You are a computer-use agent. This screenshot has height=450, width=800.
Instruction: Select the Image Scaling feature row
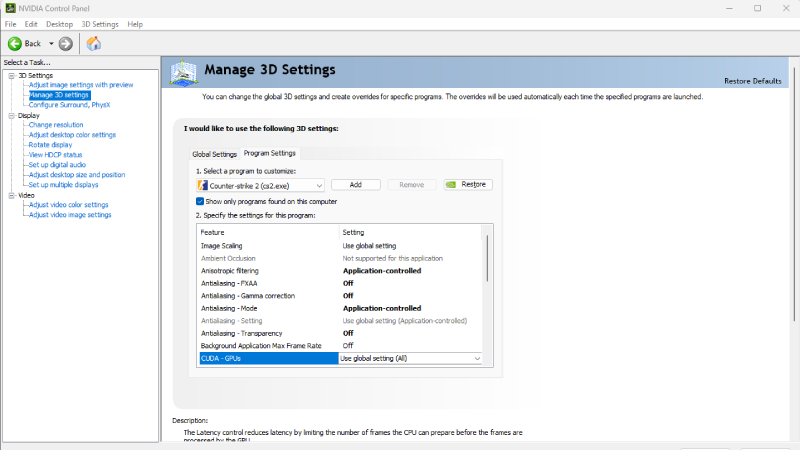(340, 246)
